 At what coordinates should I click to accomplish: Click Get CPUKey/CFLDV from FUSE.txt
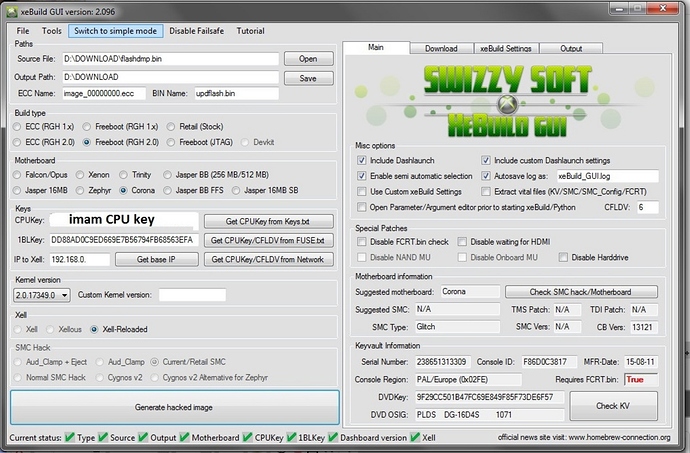pyautogui.click(x=268, y=240)
